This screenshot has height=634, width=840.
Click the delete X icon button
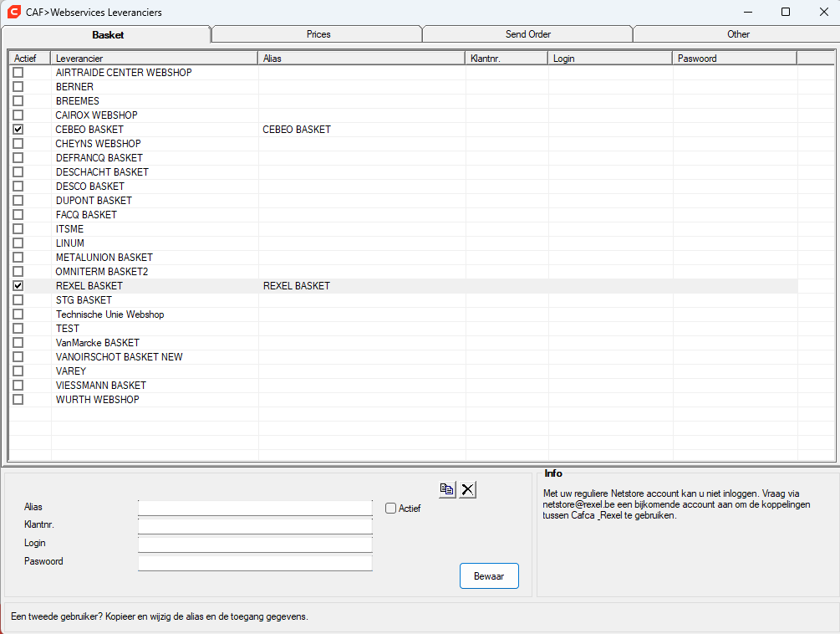click(467, 489)
